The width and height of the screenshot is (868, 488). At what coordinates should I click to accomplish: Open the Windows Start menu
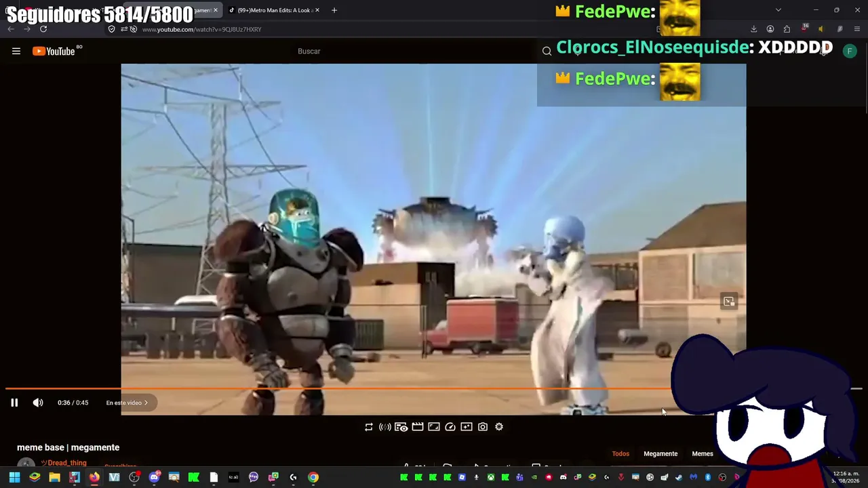(x=14, y=477)
